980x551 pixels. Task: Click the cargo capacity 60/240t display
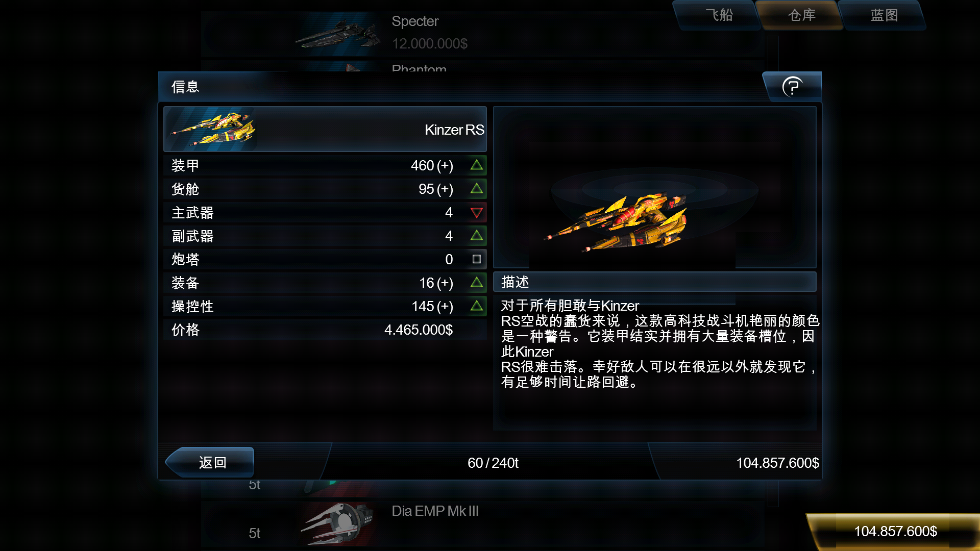pos(493,463)
